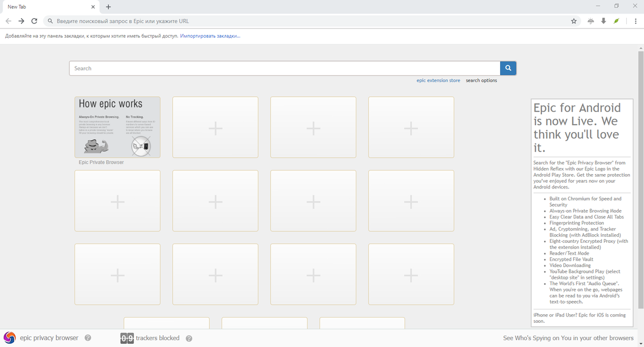Click the iPhone or iPad User notice text

pos(580,318)
